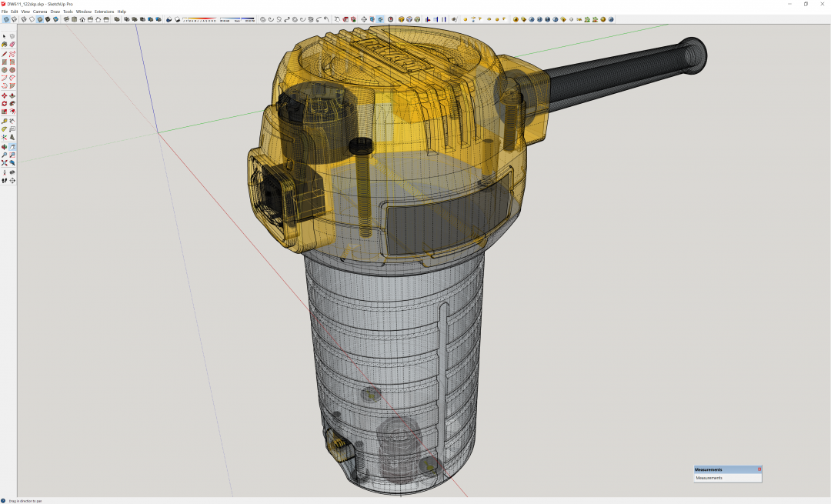Choose the Move tool
The width and height of the screenshot is (831, 504).
tap(5, 95)
